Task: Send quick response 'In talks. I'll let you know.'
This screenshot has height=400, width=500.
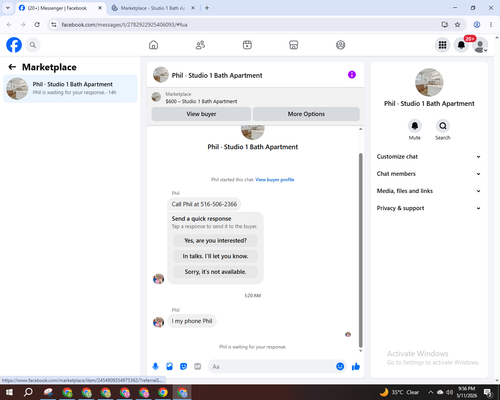Action: pos(215,256)
